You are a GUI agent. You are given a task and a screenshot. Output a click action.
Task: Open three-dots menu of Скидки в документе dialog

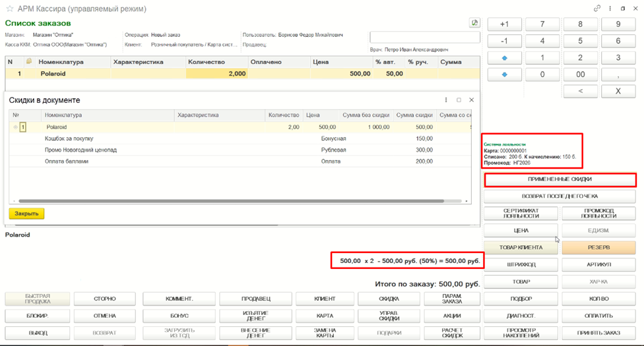pos(445,100)
